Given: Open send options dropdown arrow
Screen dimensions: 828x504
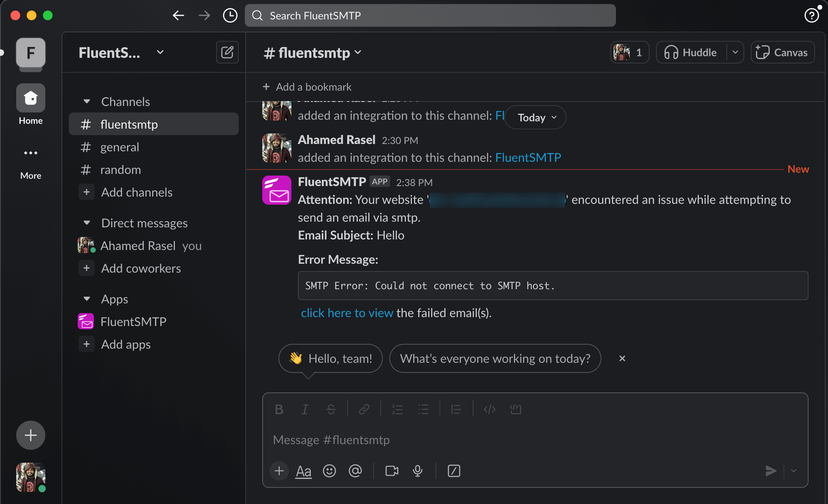Looking at the screenshot, I should click(794, 471).
